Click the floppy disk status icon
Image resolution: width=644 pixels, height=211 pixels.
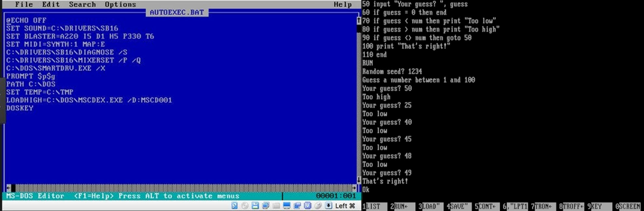255,206
